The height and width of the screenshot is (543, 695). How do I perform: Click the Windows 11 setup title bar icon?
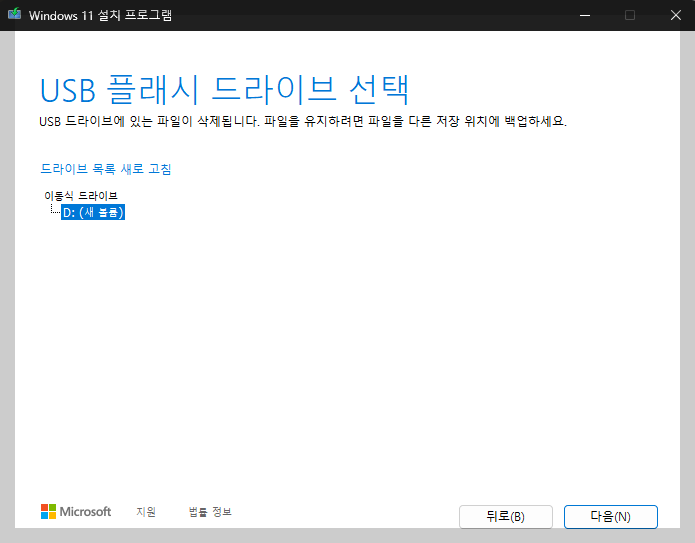(x=14, y=14)
